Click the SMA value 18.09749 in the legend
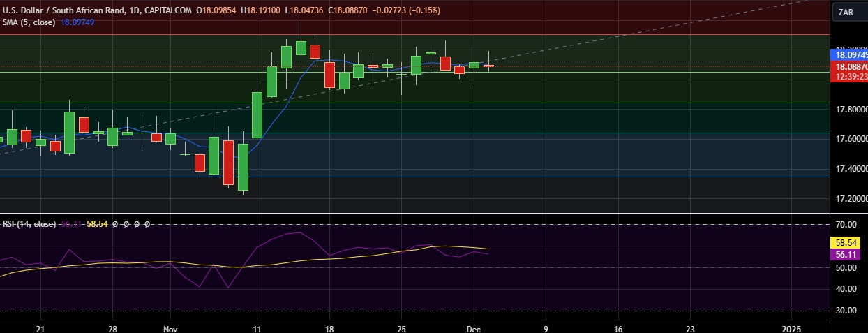The height and width of the screenshot is (333, 868). coord(78,22)
